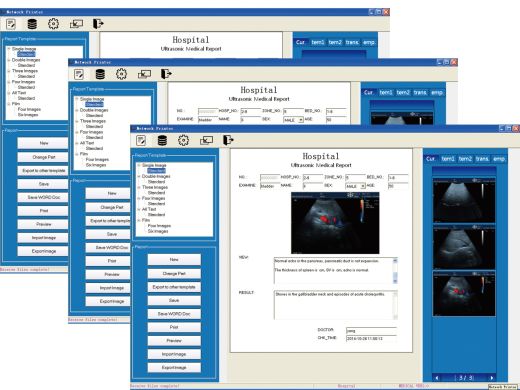520x390 pixels.
Task: Click DOCTOR input field in front window
Action: (371, 331)
